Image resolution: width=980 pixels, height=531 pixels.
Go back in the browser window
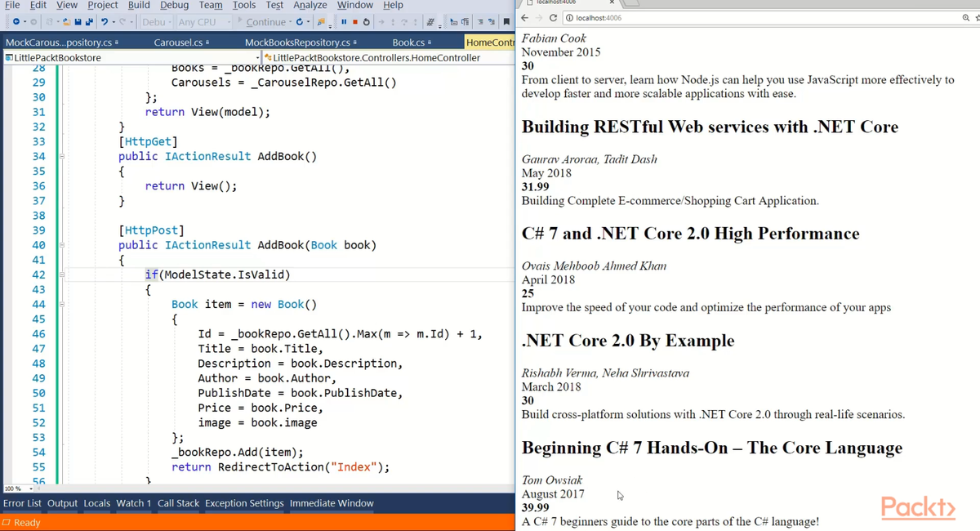(x=525, y=17)
